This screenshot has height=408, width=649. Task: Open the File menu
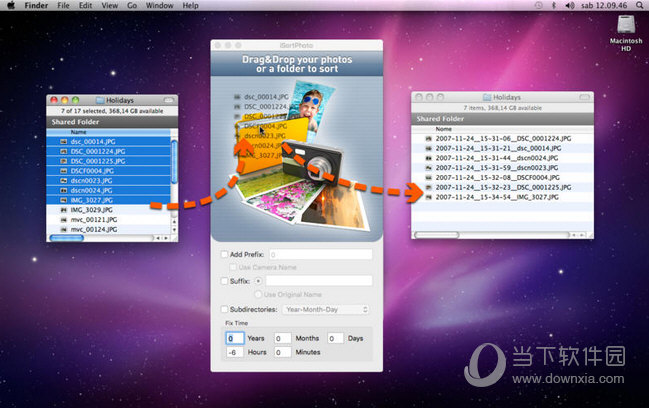point(63,5)
